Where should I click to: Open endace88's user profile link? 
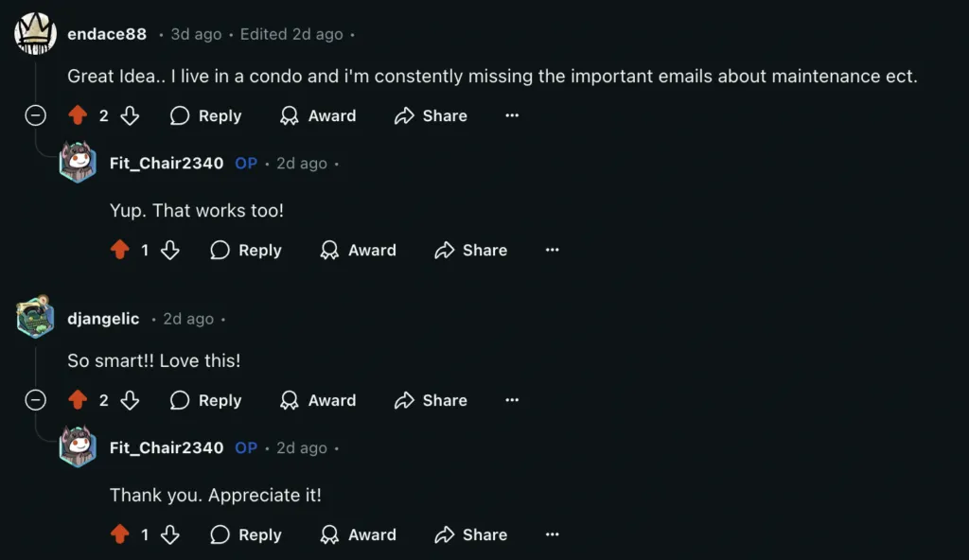(x=107, y=34)
